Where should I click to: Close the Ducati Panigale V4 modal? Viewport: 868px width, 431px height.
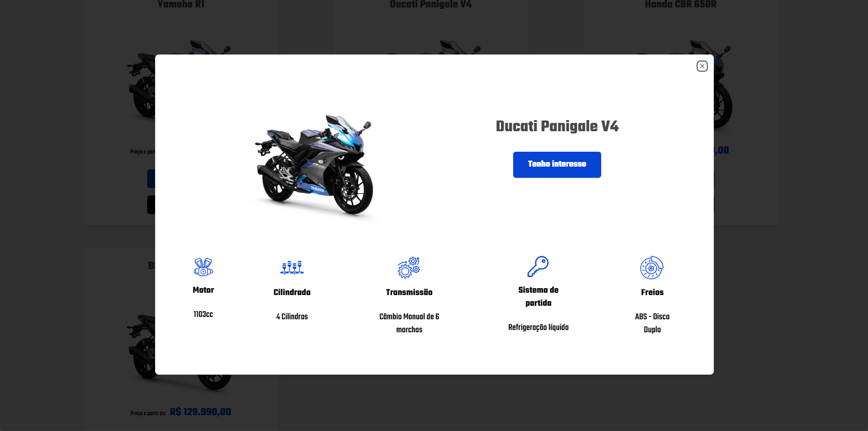tap(702, 66)
